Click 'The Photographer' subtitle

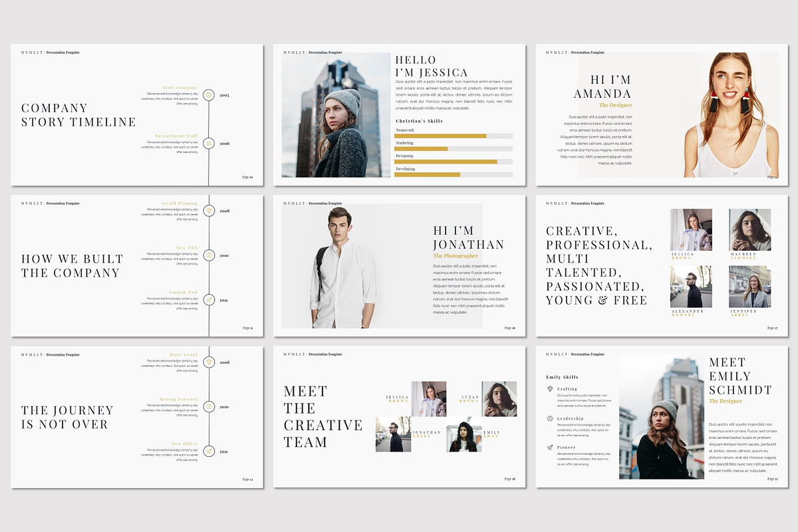pyautogui.click(x=456, y=256)
